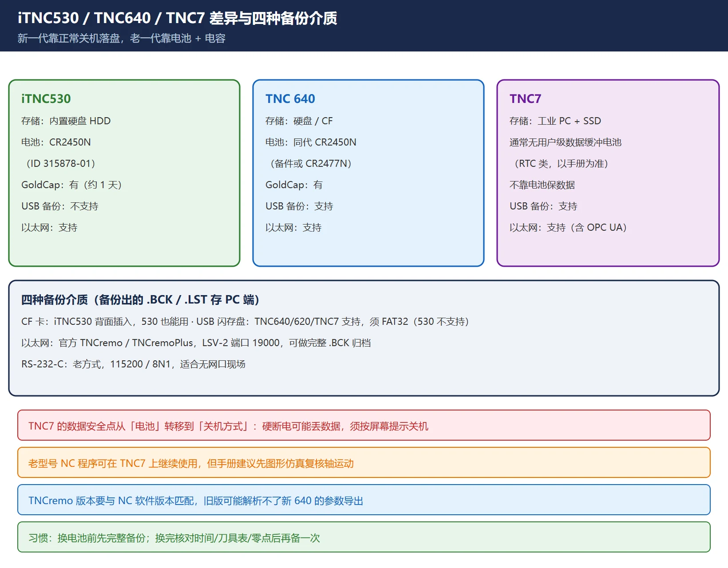The height and width of the screenshot is (568, 728).
Task: Click the text "（备件或 CR2477N）"
Action: click(x=311, y=163)
